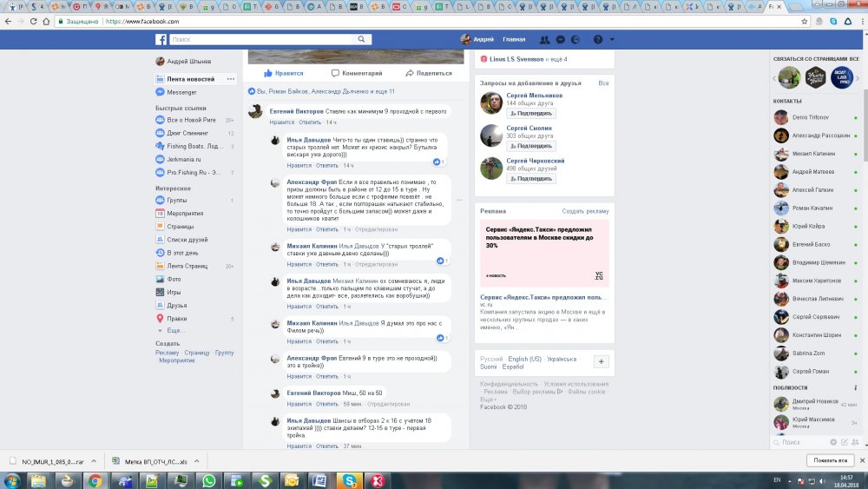
Task: Confirm friend request from Сергей Мельников
Action: coord(531,113)
